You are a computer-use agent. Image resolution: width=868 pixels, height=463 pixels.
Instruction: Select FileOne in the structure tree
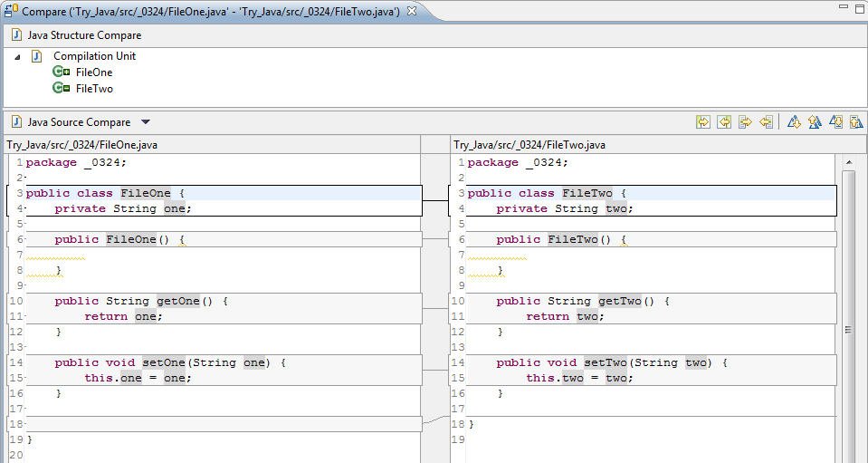point(93,72)
